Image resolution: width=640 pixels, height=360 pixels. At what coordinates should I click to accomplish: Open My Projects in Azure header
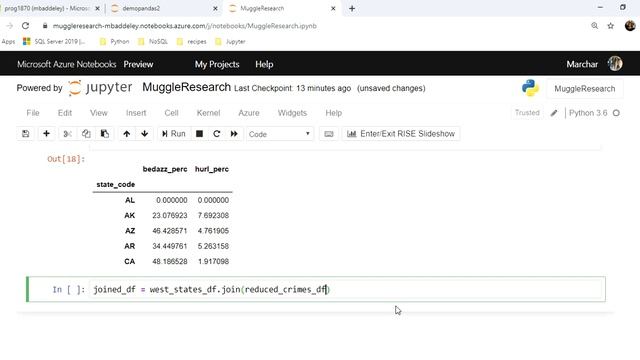[217, 64]
